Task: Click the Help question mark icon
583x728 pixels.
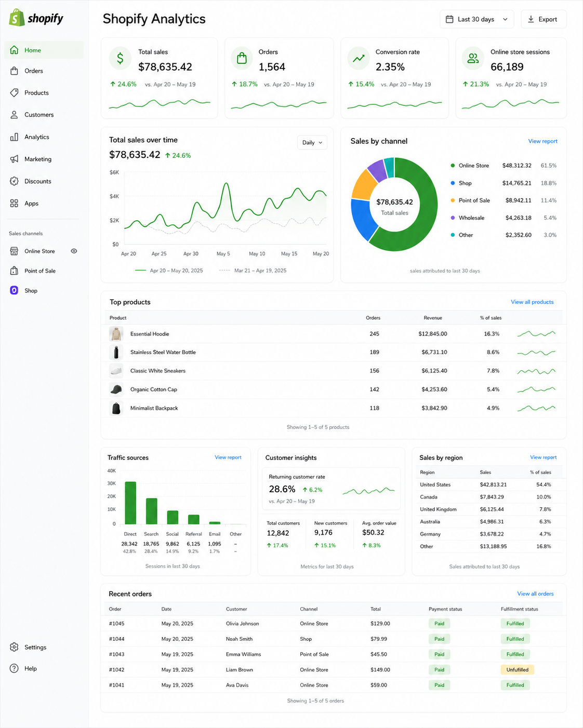Action: pos(14,668)
